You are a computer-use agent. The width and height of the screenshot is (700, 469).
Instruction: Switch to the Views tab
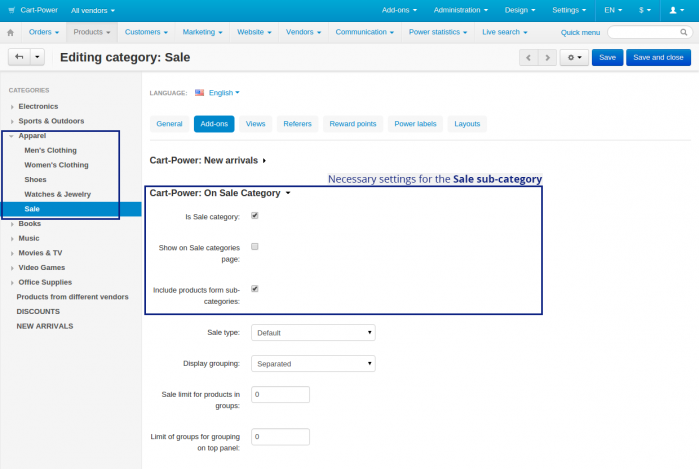pyautogui.click(x=255, y=124)
